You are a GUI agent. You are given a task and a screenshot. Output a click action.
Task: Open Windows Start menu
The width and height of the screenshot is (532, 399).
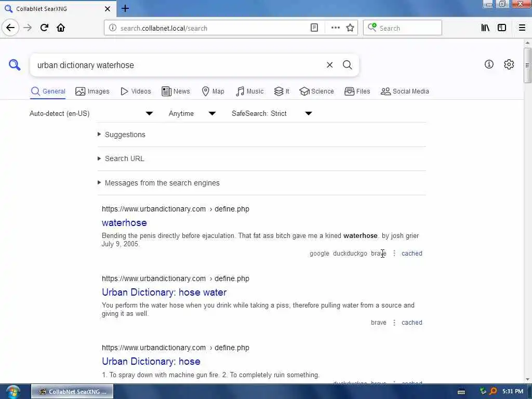[12, 392]
